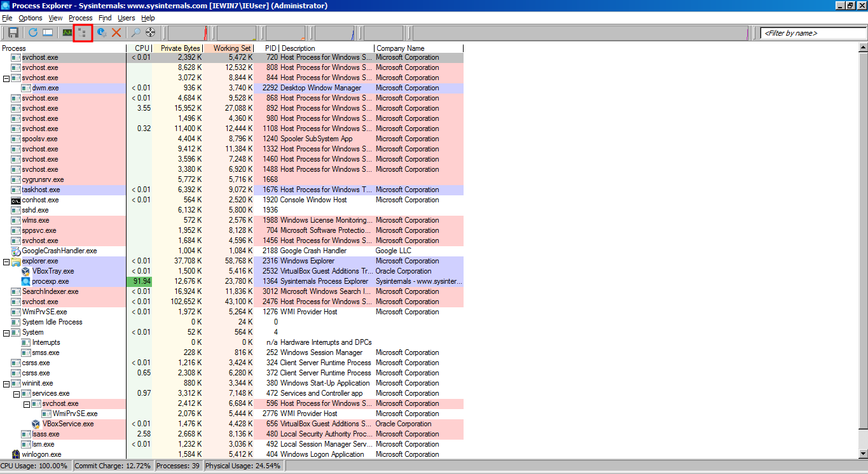Image resolution: width=868 pixels, height=474 pixels.
Task: Select the crosshair find-window target icon
Action: pos(151,32)
